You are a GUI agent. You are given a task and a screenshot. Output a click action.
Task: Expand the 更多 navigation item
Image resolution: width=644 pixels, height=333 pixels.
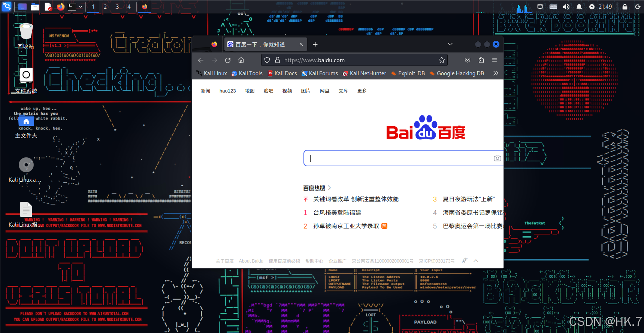coord(362,91)
